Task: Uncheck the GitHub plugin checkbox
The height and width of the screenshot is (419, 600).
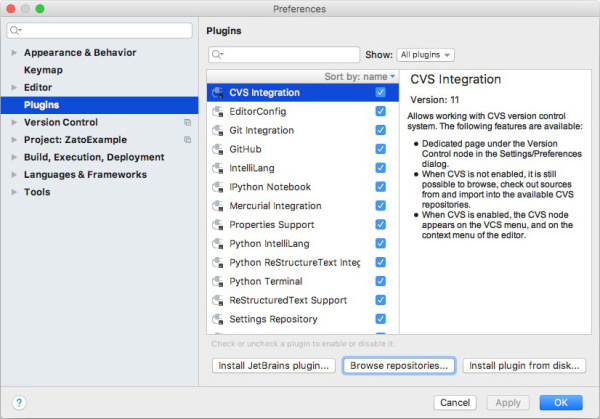Action: 380,149
